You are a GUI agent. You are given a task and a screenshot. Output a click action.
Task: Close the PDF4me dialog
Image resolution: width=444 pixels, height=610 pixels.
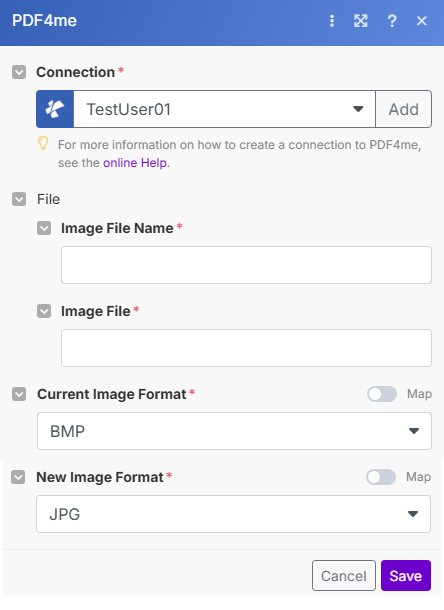[x=422, y=21]
